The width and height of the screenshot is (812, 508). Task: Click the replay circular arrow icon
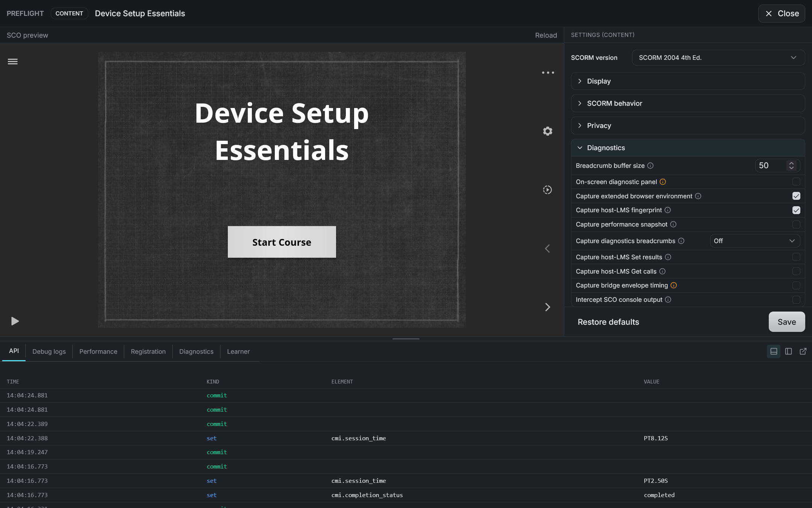548,190
